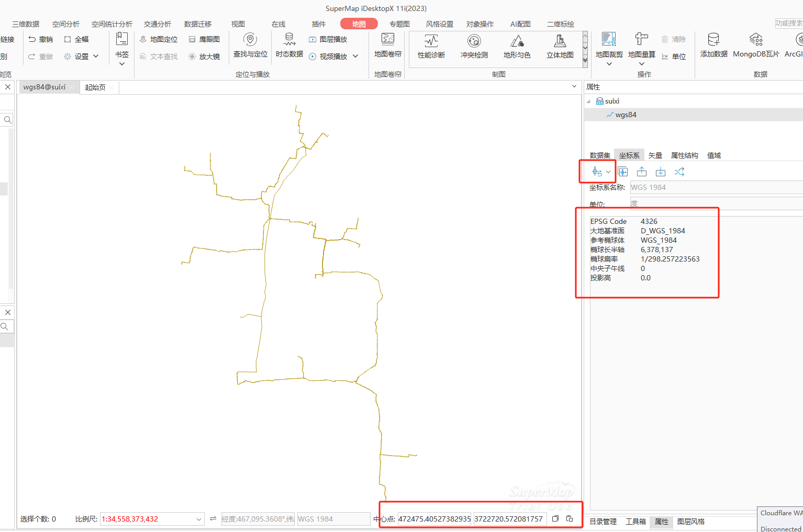The width and height of the screenshot is (803, 532).
Task: Open the Attribute Structure (属性结构) tab
Action: (x=685, y=155)
